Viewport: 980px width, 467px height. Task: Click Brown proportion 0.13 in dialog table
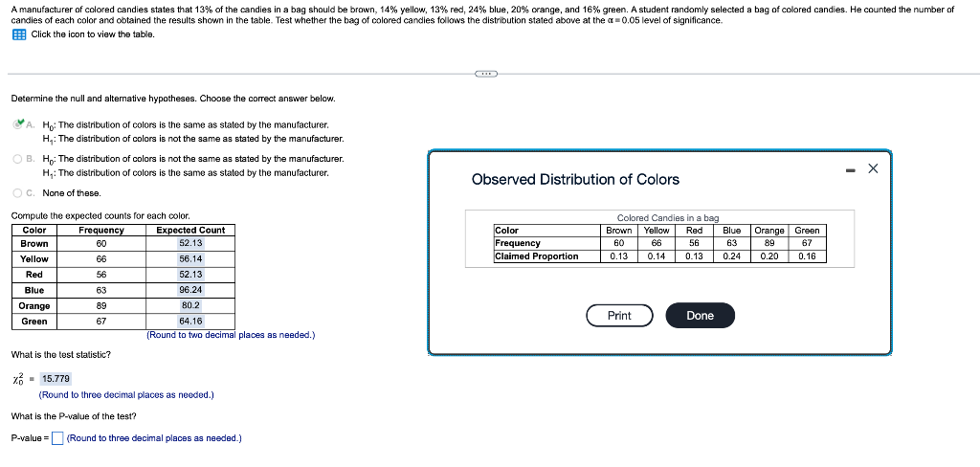click(x=619, y=256)
